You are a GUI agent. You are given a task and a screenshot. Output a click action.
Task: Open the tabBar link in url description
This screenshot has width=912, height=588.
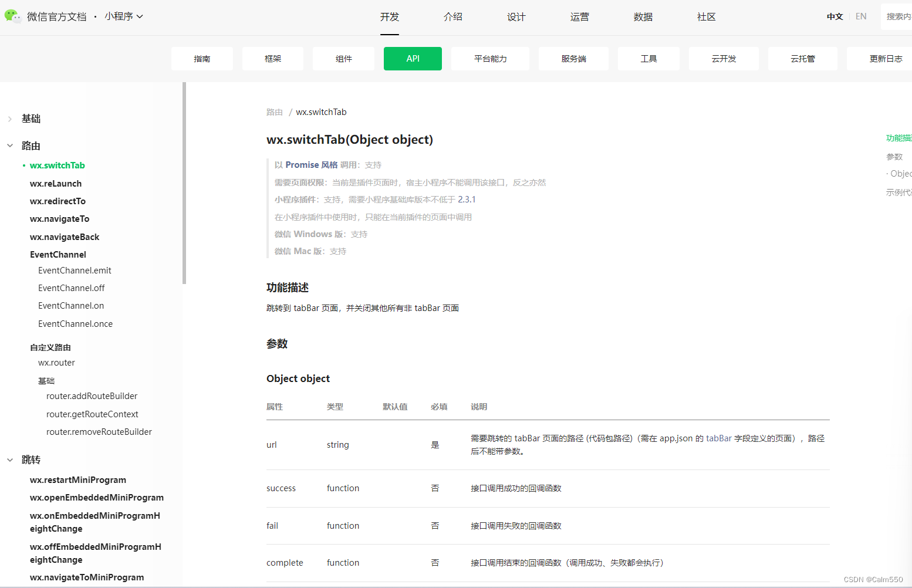click(x=719, y=438)
